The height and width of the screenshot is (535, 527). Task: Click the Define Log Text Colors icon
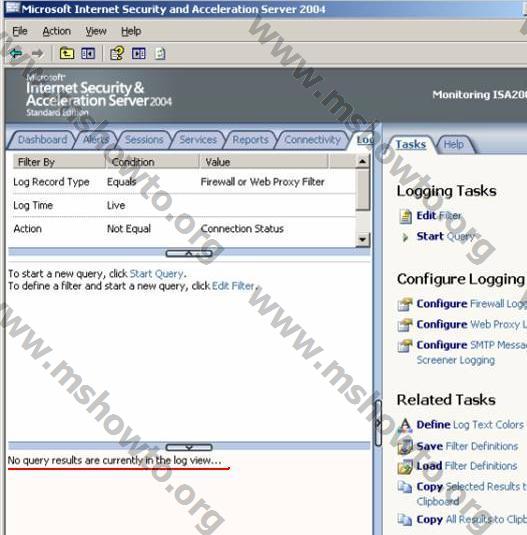coord(405,425)
